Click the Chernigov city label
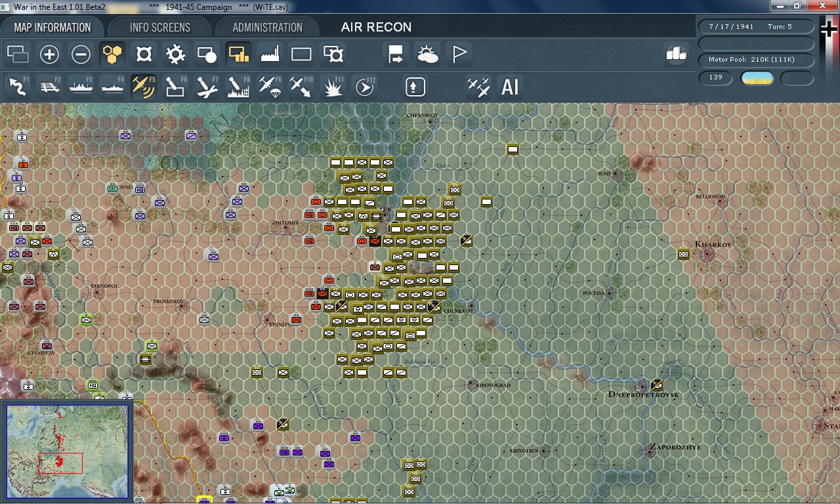Screen dimensions: 840x504 [422, 115]
